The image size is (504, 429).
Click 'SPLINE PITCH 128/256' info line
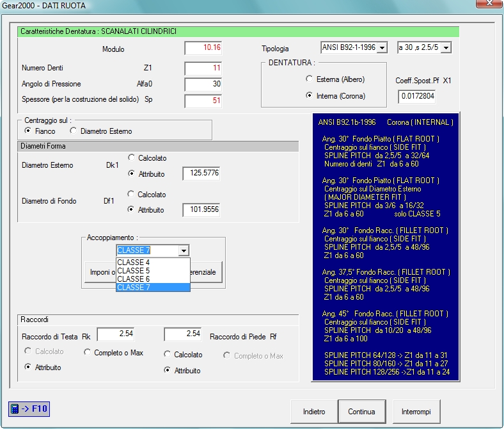pos(387,372)
